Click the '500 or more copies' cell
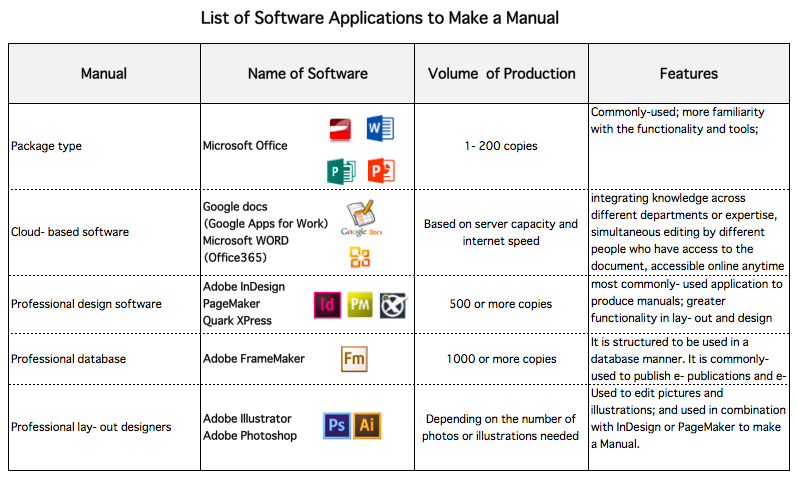797x478 pixels. [501, 304]
